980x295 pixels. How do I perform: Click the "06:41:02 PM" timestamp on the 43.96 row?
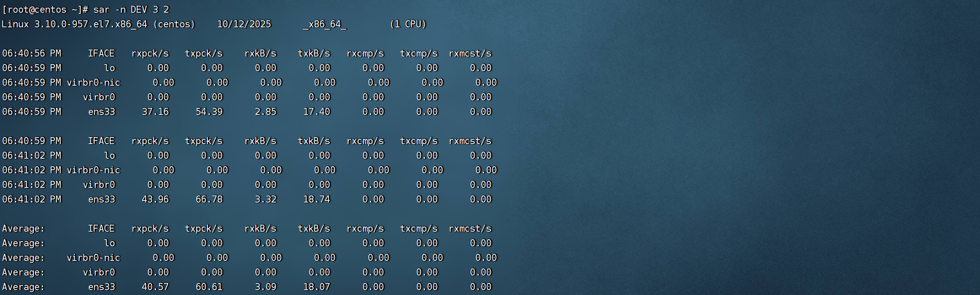[x=32, y=199]
